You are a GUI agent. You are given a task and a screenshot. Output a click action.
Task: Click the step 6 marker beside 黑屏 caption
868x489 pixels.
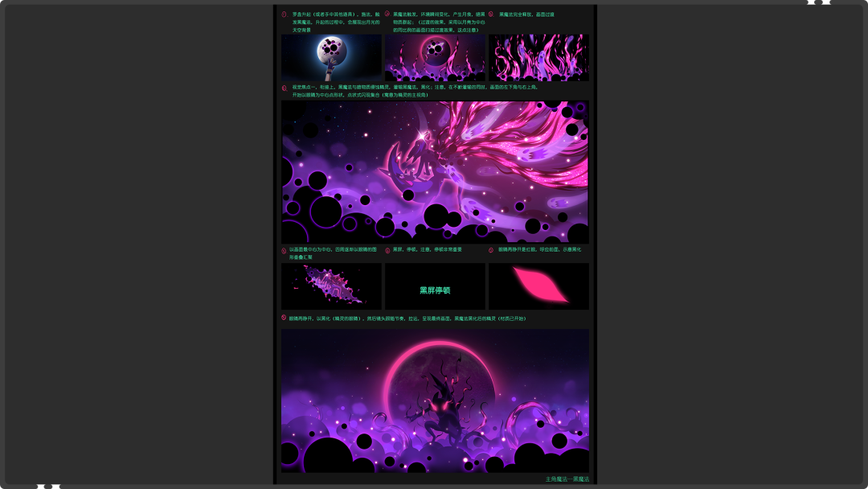(x=387, y=250)
